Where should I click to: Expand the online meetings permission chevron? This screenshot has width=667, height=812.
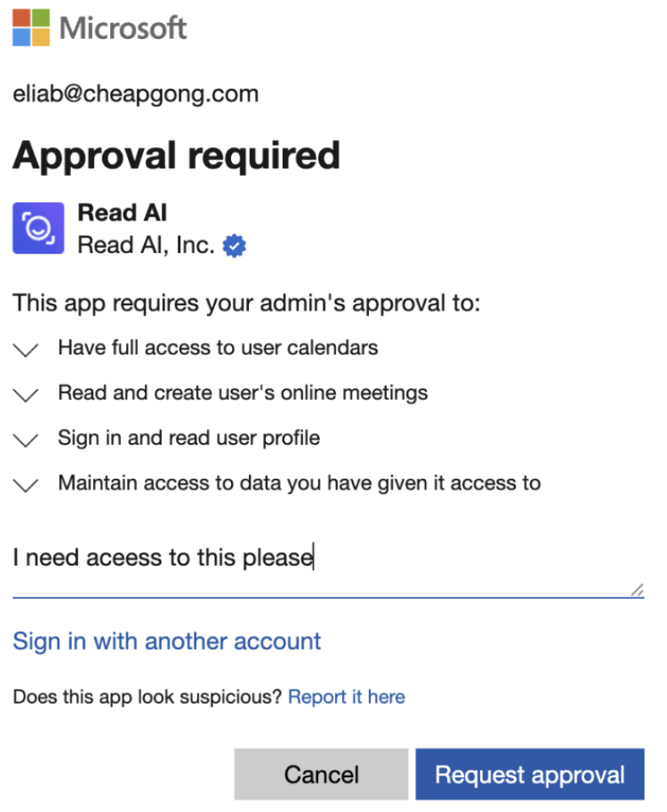pos(25,395)
